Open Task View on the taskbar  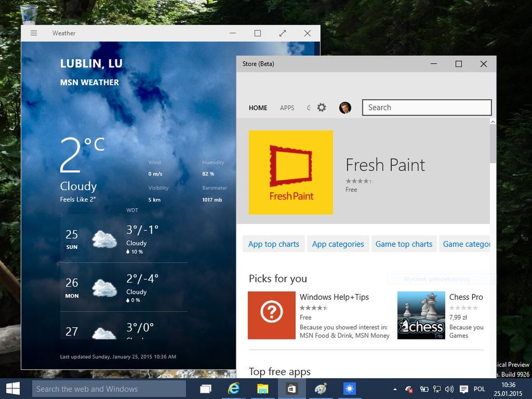(x=205, y=389)
